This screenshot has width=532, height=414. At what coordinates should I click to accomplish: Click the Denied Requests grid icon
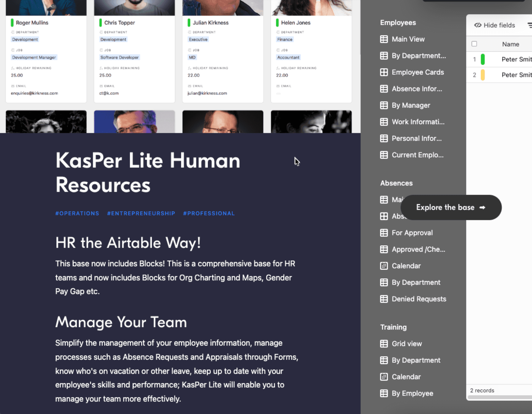click(x=384, y=299)
